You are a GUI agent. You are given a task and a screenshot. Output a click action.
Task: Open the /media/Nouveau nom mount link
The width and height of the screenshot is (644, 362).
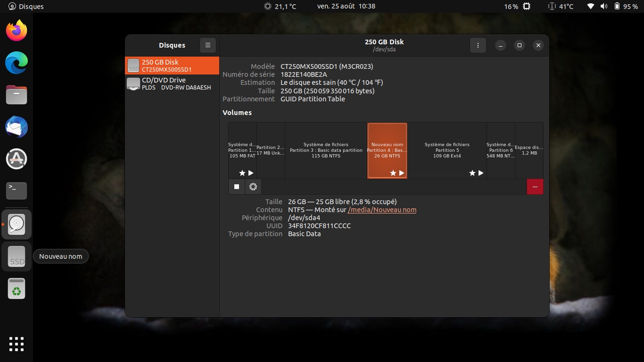pos(382,210)
